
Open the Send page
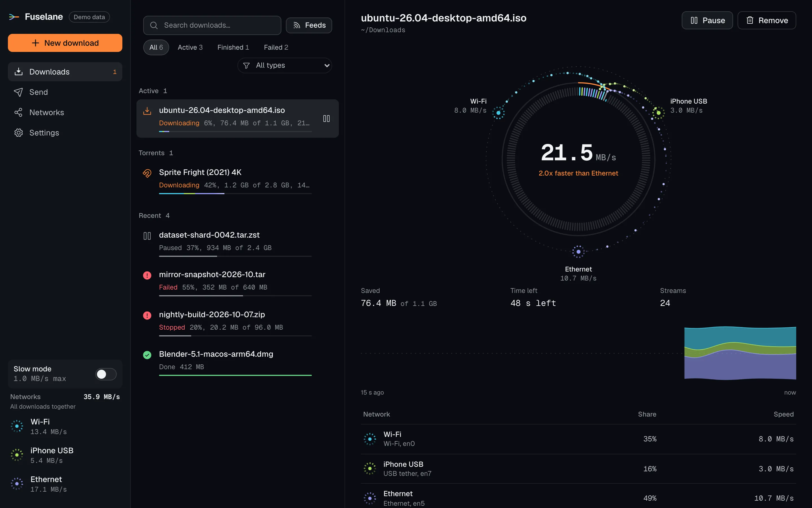click(x=65, y=92)
